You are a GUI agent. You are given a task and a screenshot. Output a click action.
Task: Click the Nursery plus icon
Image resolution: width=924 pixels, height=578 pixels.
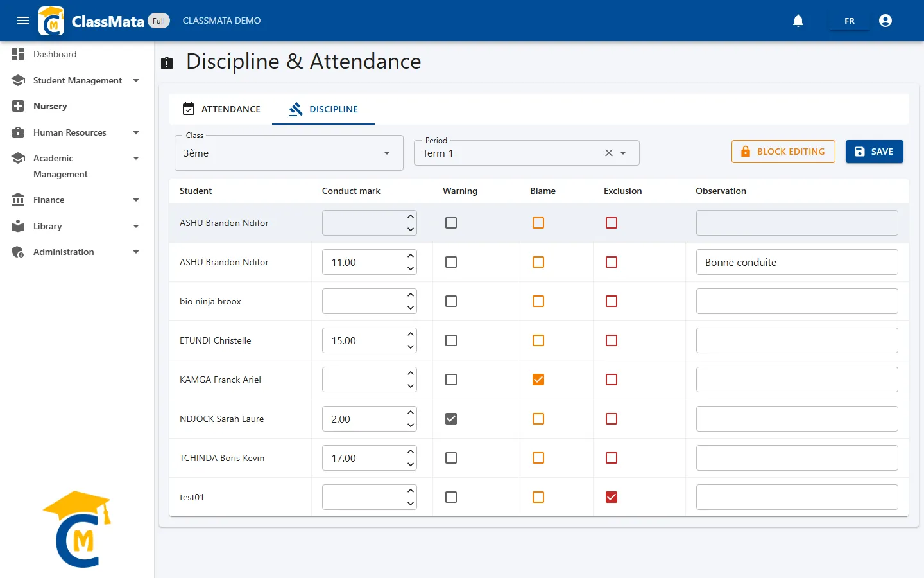pos(18,106)
